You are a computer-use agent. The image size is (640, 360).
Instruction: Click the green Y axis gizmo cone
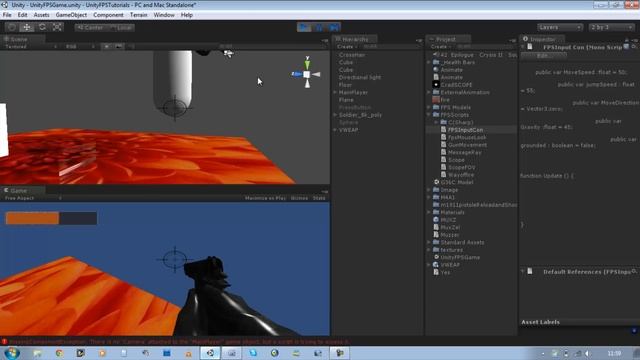pos(307,64)
